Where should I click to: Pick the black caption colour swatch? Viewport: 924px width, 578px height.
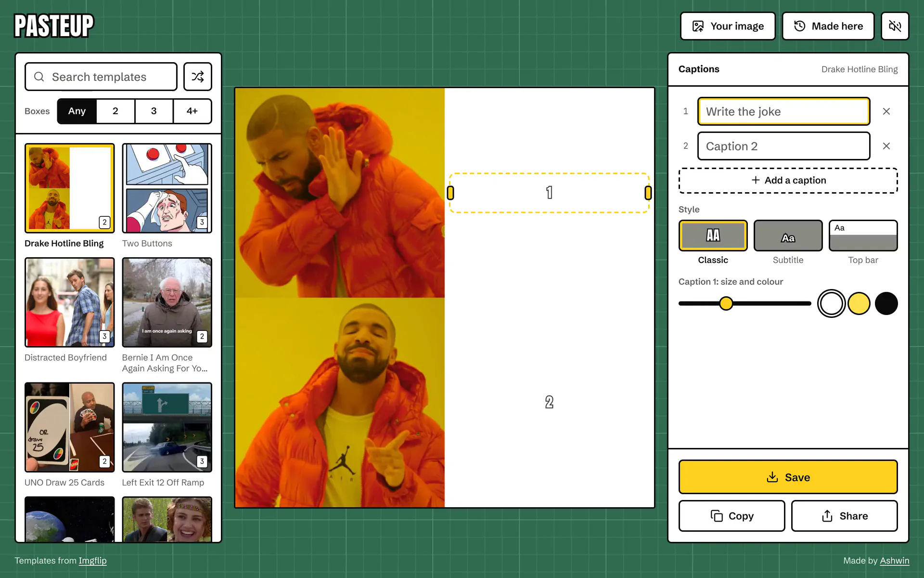click(x=886, y=303)
